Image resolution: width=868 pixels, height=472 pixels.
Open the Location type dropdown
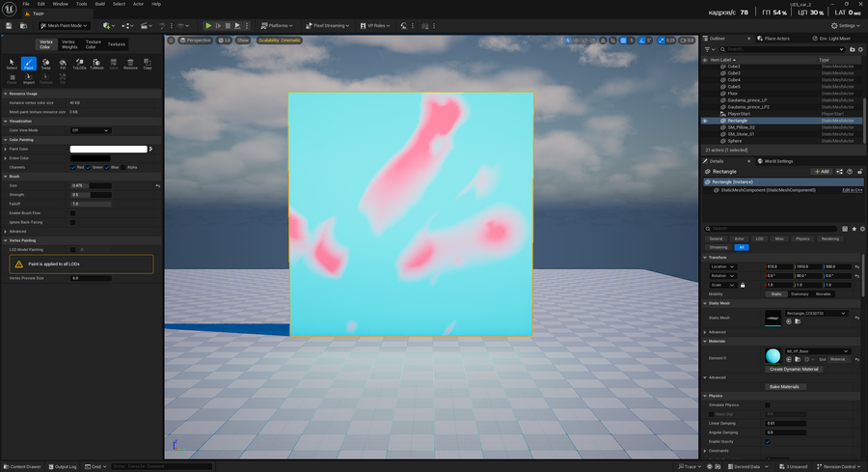723,267
